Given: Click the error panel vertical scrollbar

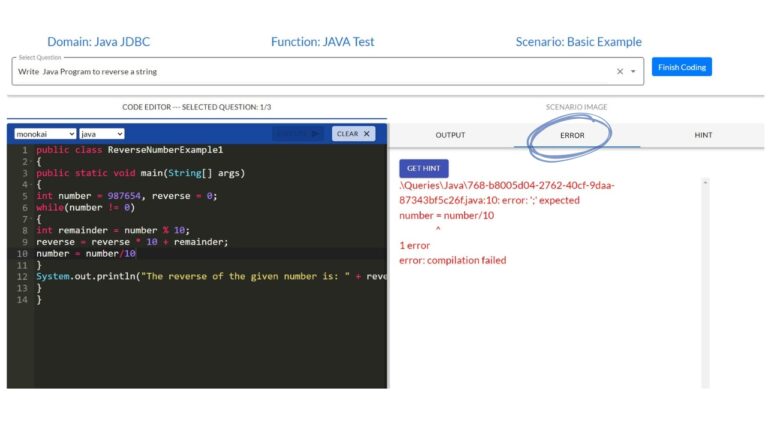Looking at the screenshot, I should [705, 280].
